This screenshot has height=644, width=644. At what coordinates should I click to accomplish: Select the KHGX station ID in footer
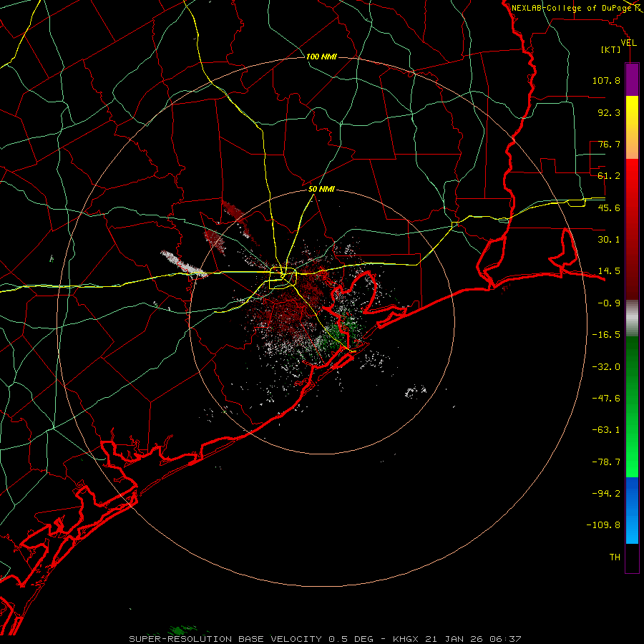(x=406, y=639)
